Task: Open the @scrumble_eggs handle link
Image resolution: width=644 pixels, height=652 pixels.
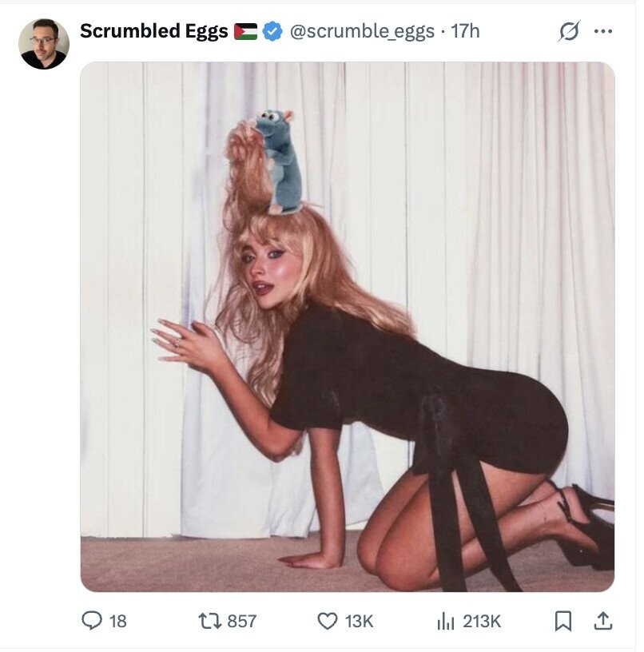Action: pos(362,32)
